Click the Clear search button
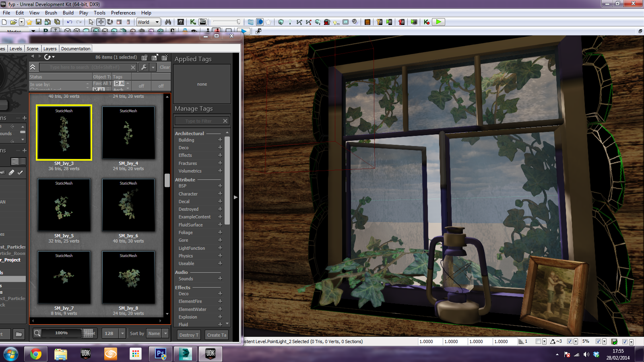The image size is (644, 362). 165,67
